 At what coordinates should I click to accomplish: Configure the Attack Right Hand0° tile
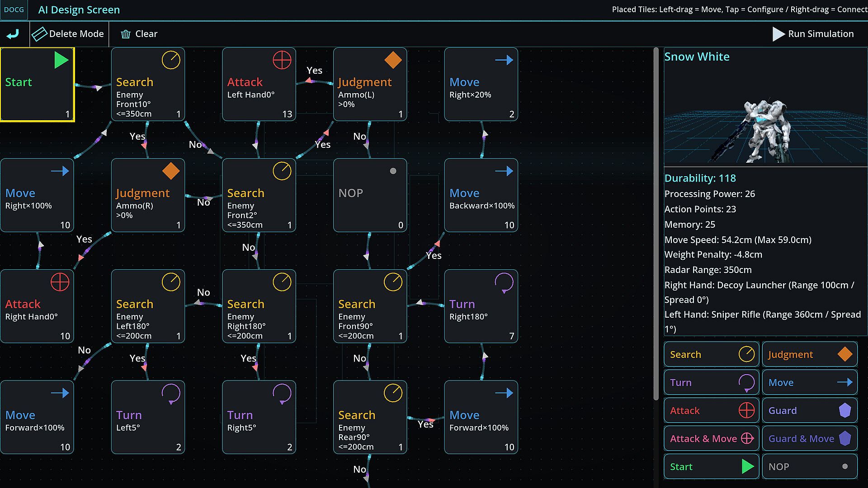click(37, 306)
